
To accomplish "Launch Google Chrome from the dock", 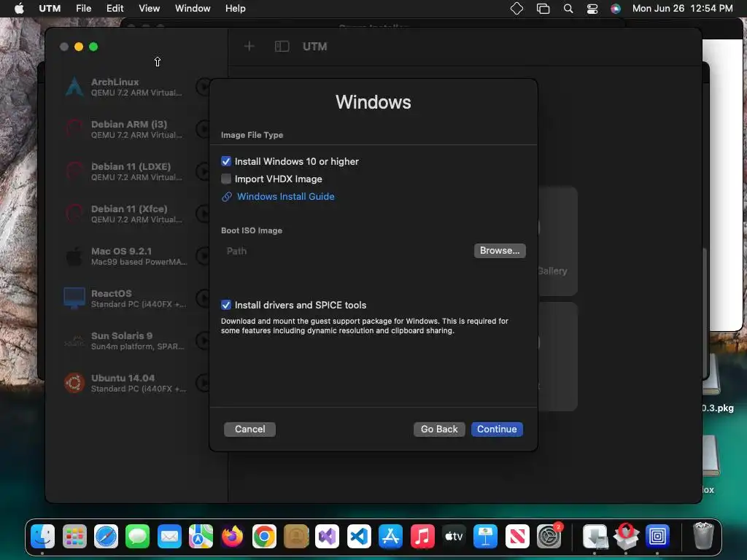I will [264, 536].
